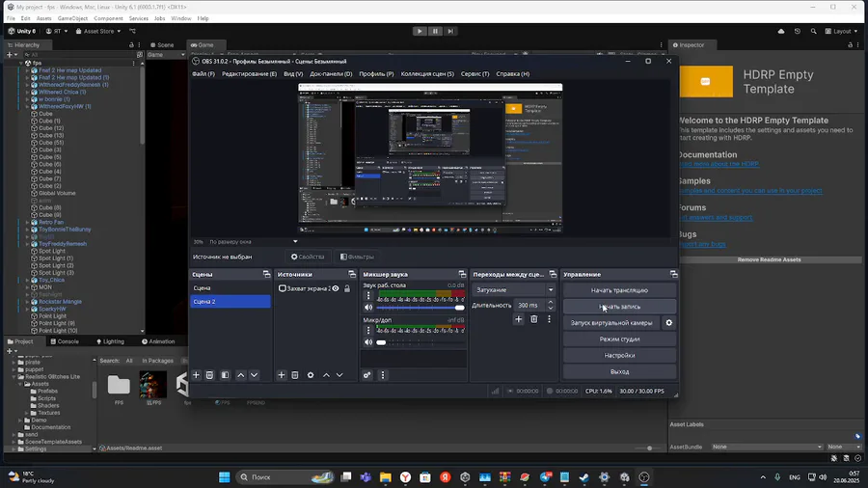The image size is (868, 488).
Task: Toggle lock on Захват экрана 2 source
Action: [347, 288]
